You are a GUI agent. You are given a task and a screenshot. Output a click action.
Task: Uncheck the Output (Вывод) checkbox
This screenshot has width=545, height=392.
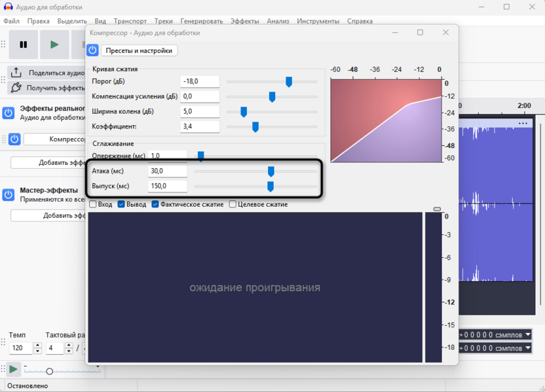point(121,204)
